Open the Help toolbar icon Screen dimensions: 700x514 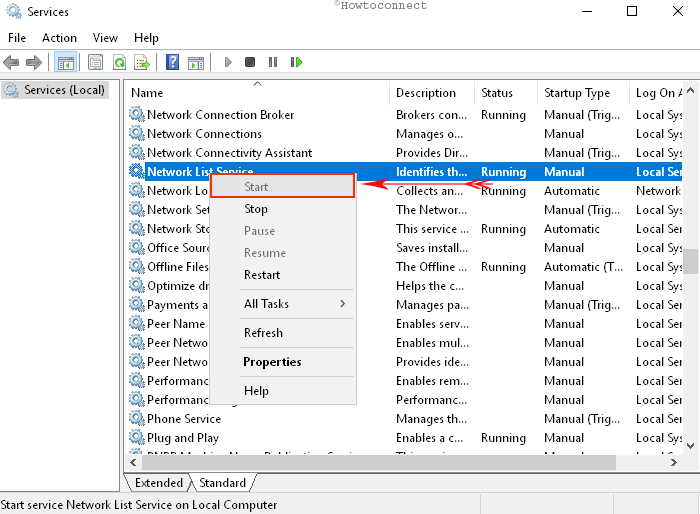coord(172,62)
